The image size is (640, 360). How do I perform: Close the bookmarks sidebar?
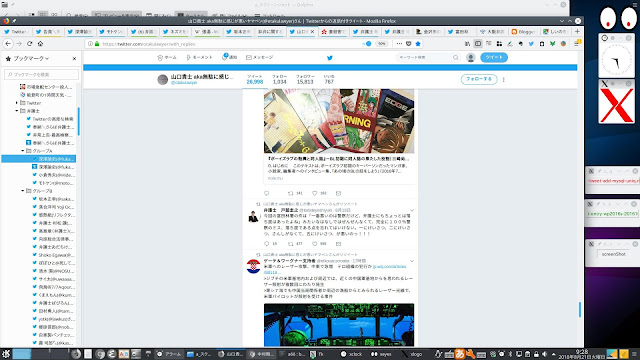coord(74,59)
